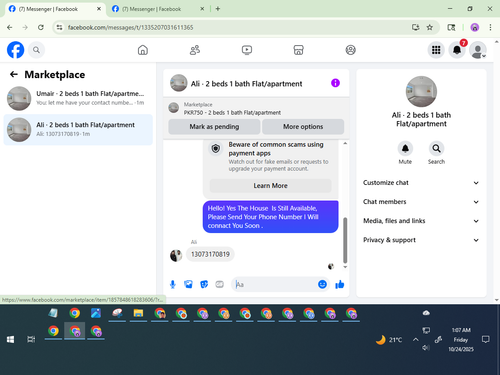
Task: Open the notifications bell with badge 7
Action: click(x=457, y=50)
